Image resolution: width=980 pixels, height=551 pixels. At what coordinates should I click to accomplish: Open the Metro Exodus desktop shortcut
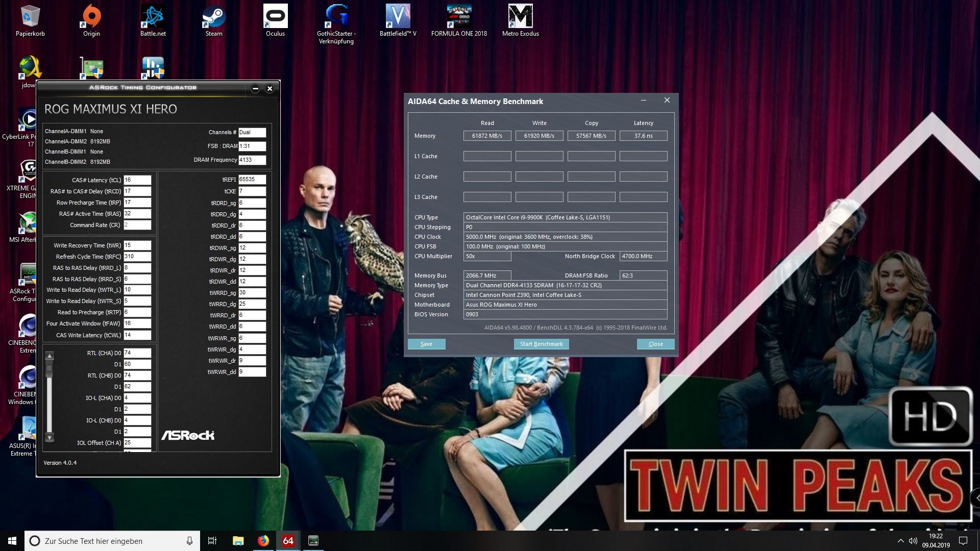(x=520, y=20)
